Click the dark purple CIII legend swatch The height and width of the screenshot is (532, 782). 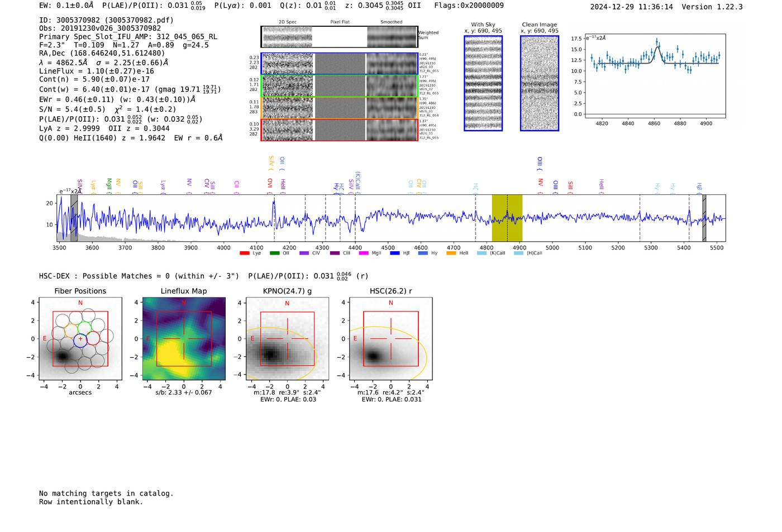[335, 253]
